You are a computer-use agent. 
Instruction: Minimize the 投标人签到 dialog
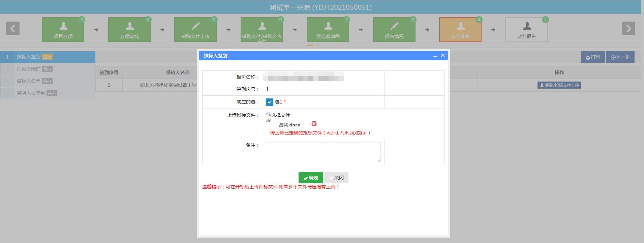(435, 56)
